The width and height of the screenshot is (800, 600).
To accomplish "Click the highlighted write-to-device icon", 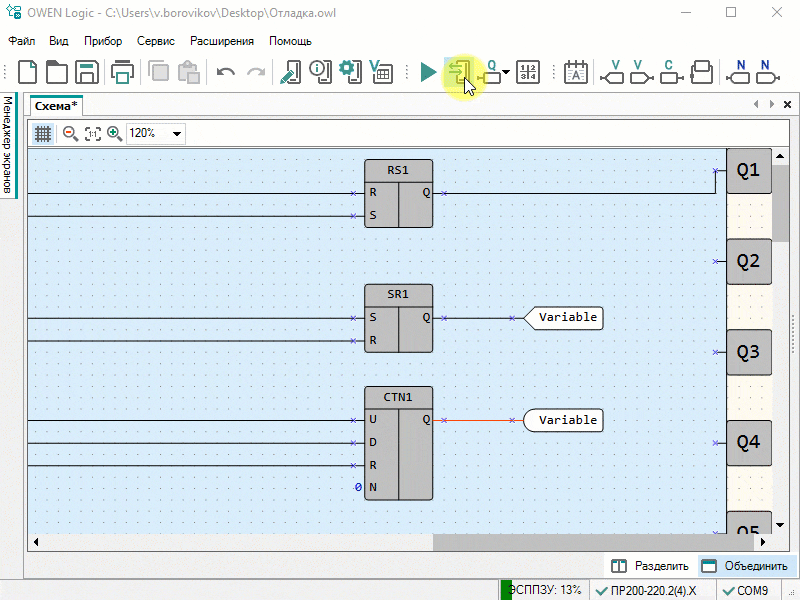I will click(x=459, y=72).
